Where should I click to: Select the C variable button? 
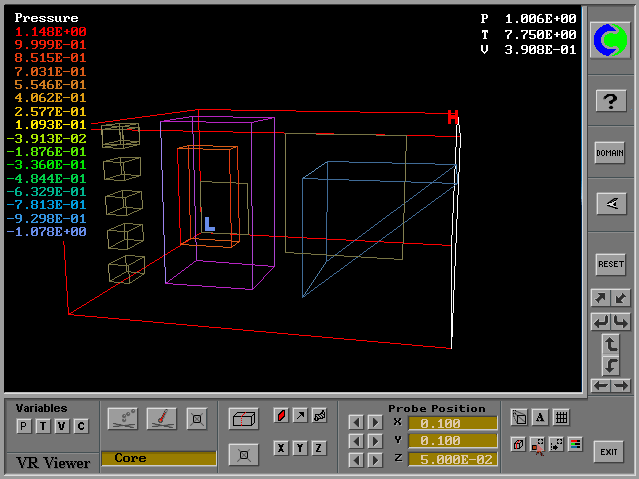click(81, 427)
